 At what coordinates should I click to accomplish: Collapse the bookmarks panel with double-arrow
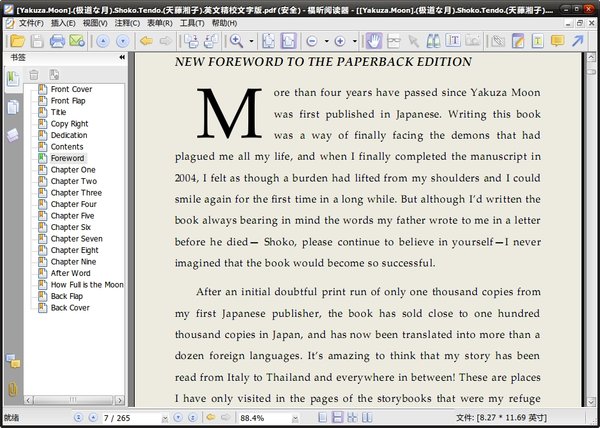(122, 58)
